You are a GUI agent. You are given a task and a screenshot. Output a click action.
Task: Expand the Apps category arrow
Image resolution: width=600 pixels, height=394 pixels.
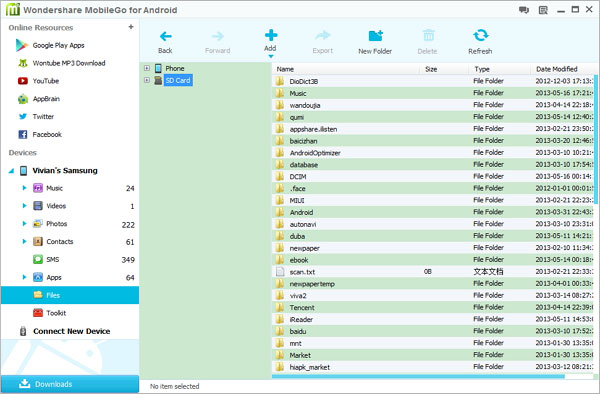[24, 277]
